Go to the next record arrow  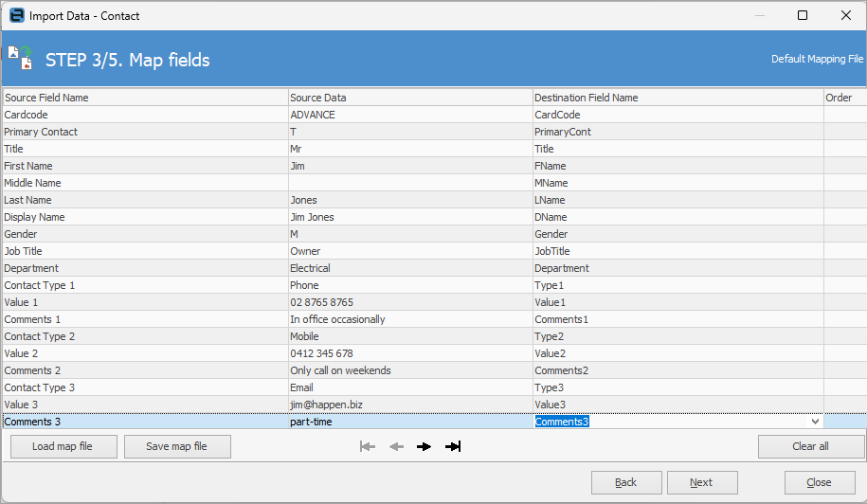pyautogui.click(x=424, y=446)
